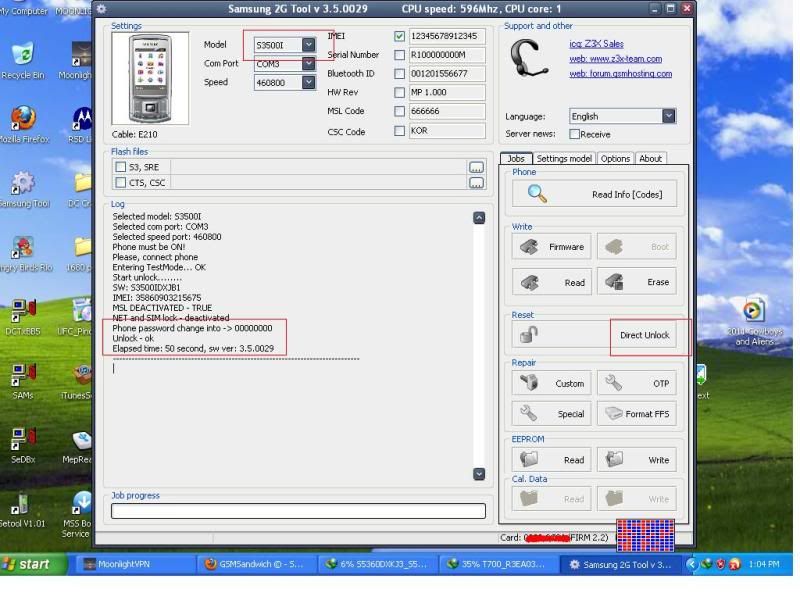Select the SAMs desktop shortcut
The width and height of the screenshot is (800, 600).
point(23,381)
